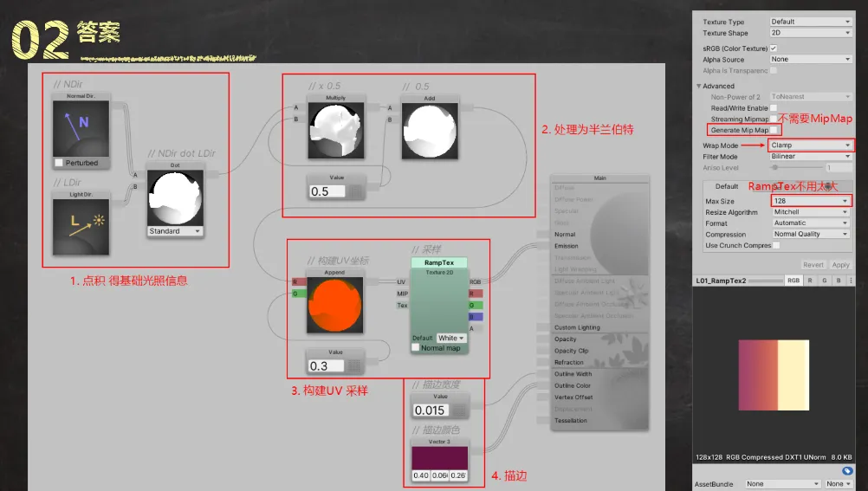868x491 pixels.
Task: Click the blue asset label tag icon
Action: click(x=847, y=470)
